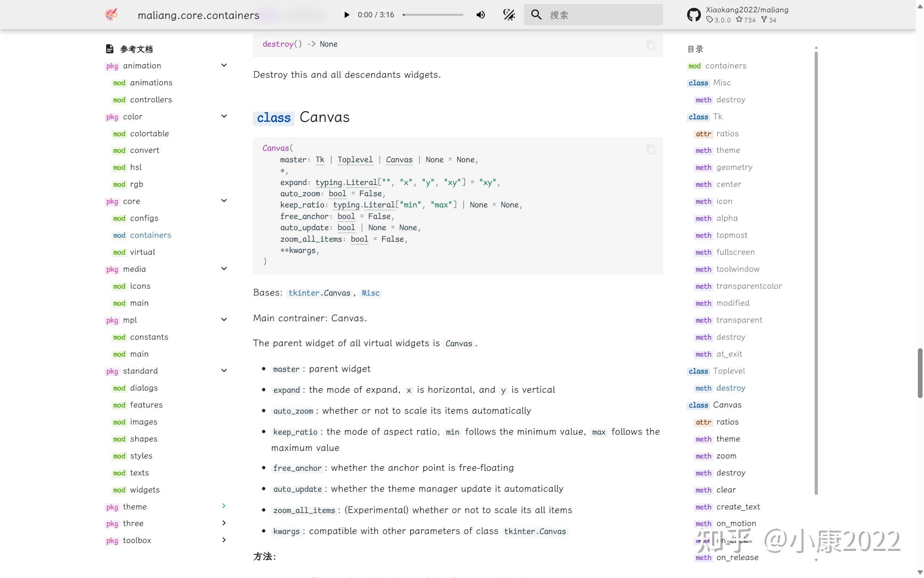Click the maliang palette logo icon
Viewport: 924px width, 578px height.
(111, 15)
